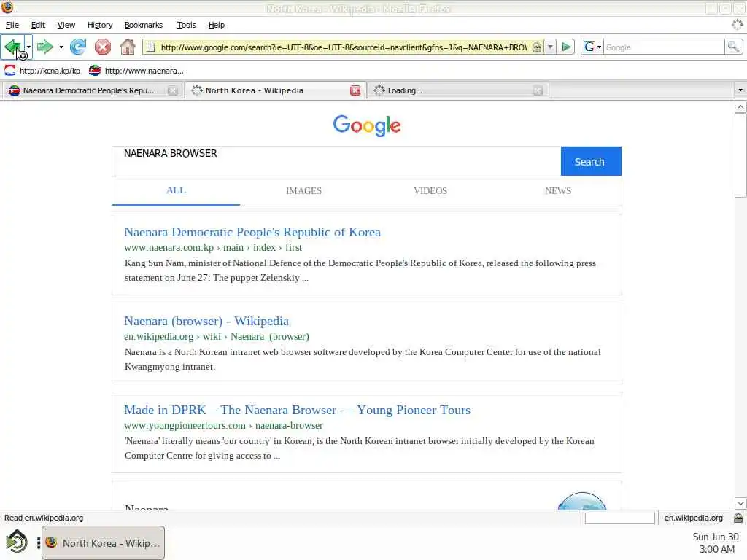The height and width of the screenshot is (560, 747).
Task: Select the NEWS results tab
Action: [558, 190]
